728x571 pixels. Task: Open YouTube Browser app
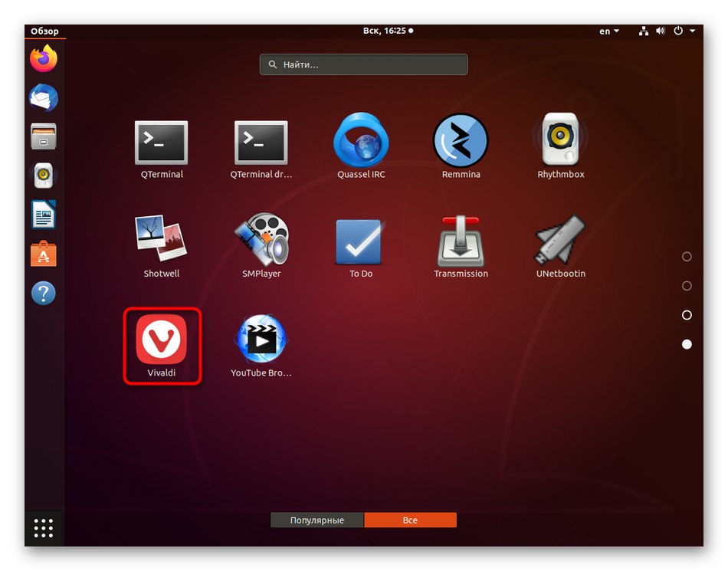[x=261, y=346]
